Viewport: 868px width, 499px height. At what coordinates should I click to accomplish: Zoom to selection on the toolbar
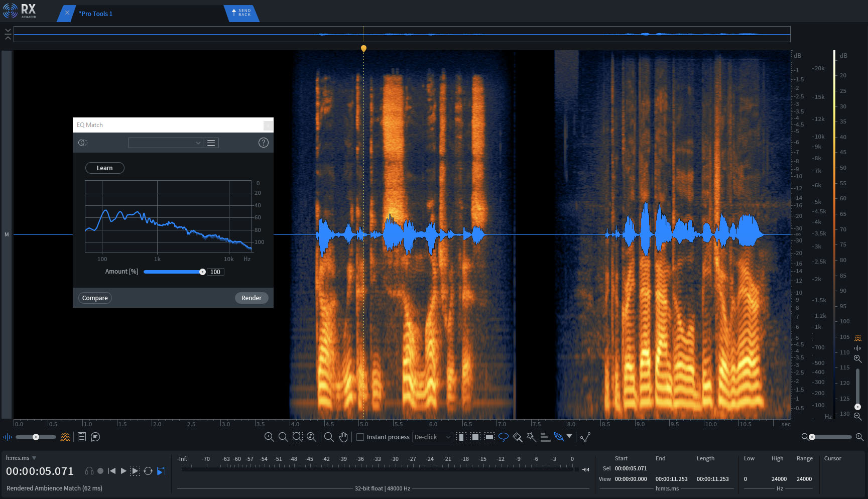pyautogui.click(x=297, y=437)
